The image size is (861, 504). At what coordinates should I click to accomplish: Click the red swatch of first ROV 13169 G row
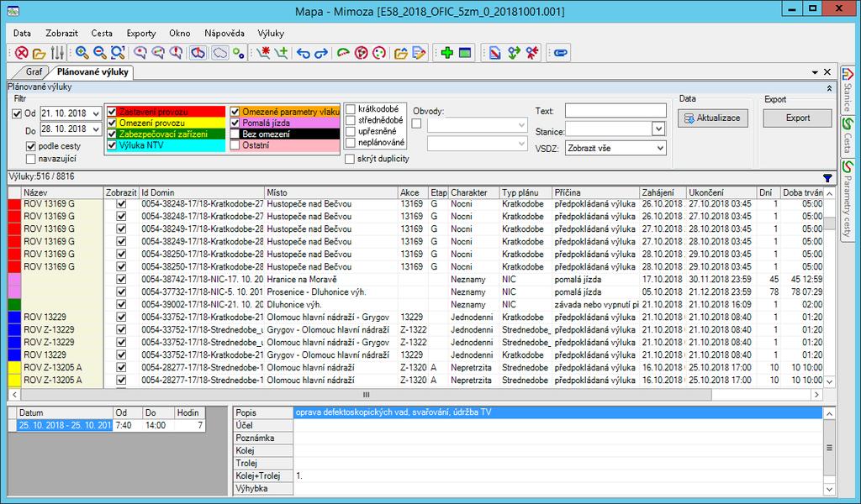click(x=15, y=204)
